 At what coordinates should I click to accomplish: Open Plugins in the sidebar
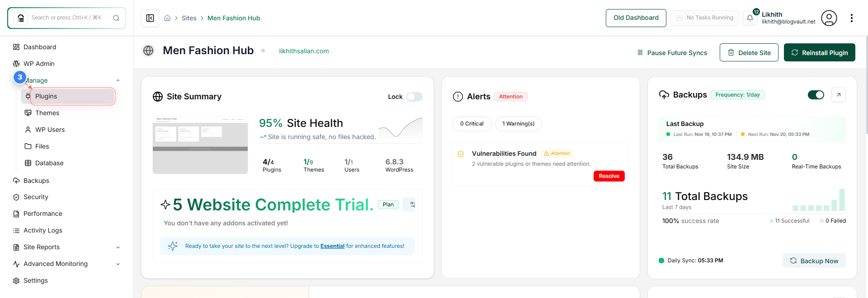pos(68,96)
